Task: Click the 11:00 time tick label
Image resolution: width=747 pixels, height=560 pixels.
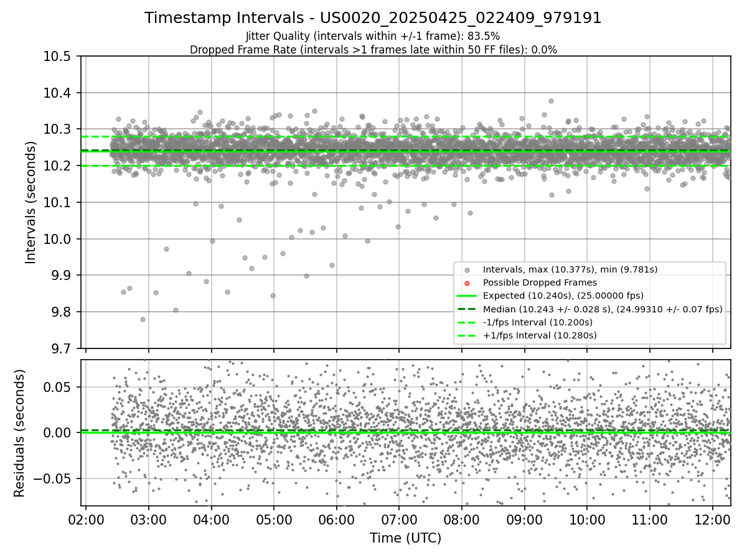Action: 650,519
